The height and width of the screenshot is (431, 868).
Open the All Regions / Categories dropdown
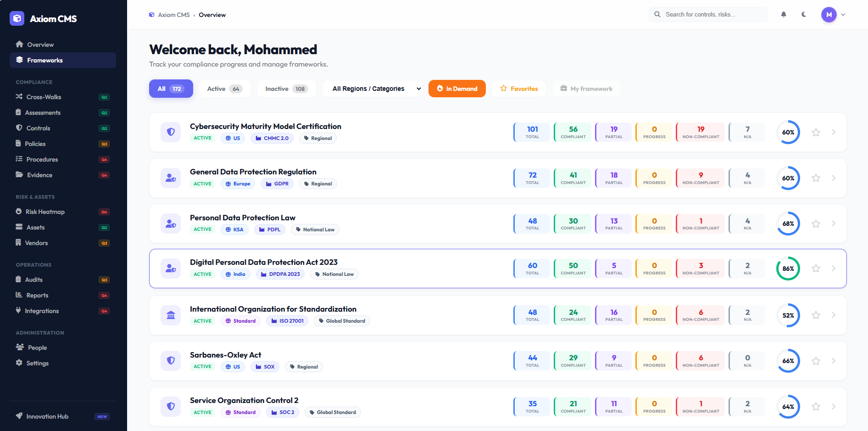pos(376,89)
